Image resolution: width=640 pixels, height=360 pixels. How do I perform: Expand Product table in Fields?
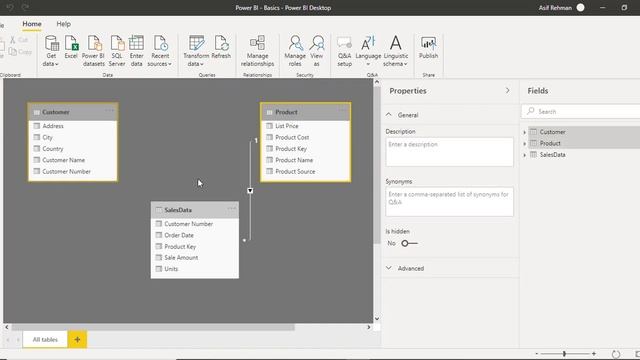524,144
